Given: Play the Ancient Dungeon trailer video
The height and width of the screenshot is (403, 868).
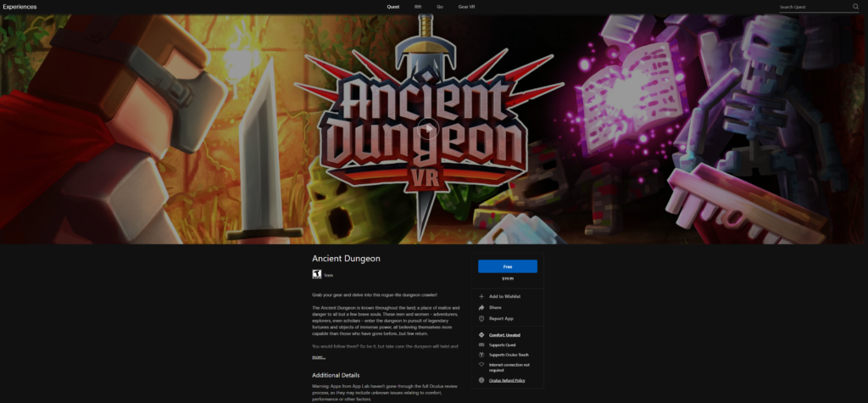Looking at the screenshot, I should (428, 129).
